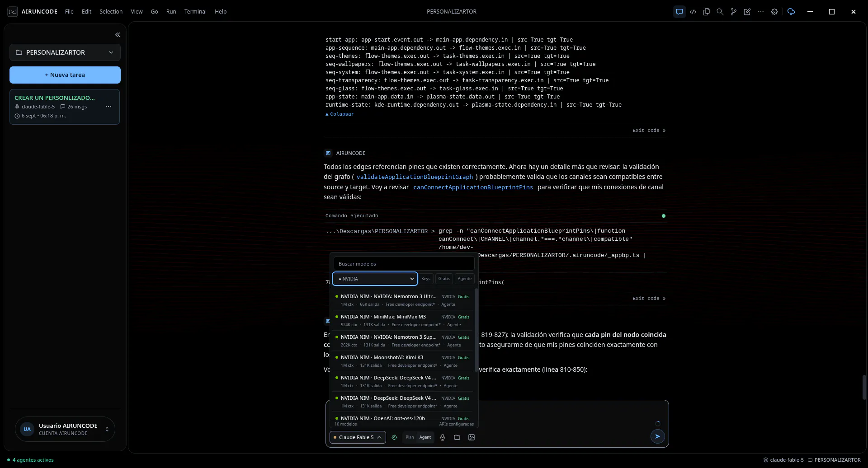This screenshot has width=868, height=468.
Task: Open the Selection menu
Action: coord(111,12)
